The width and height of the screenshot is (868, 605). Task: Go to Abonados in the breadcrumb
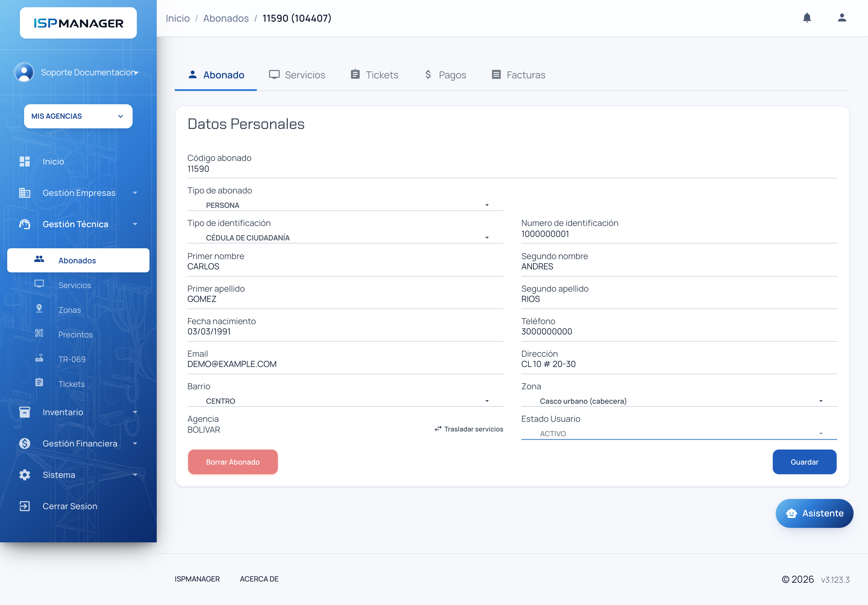(226, 18)
